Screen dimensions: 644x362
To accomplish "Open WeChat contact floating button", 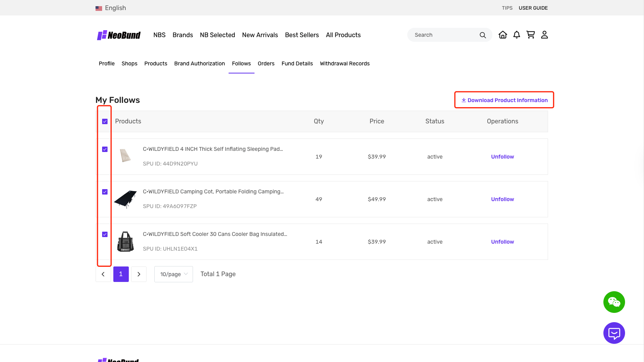I will [614, 302].
